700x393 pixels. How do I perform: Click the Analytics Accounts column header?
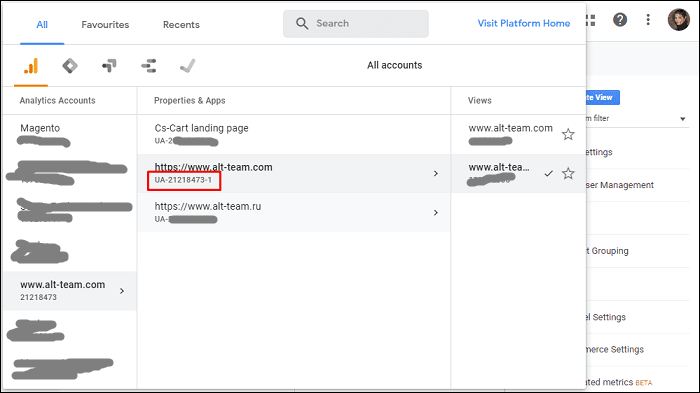click(58, 100)
